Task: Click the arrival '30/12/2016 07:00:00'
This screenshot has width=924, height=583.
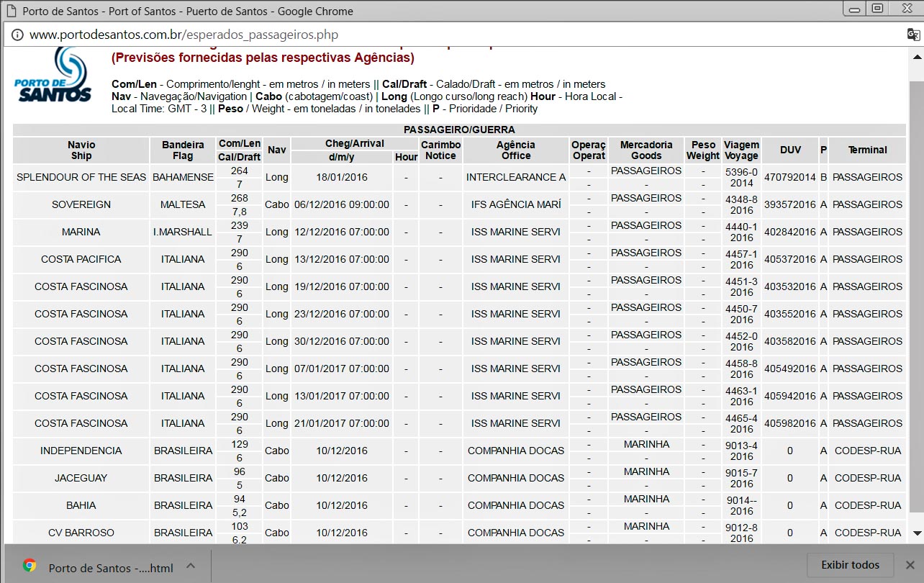Action: point(342,341)
